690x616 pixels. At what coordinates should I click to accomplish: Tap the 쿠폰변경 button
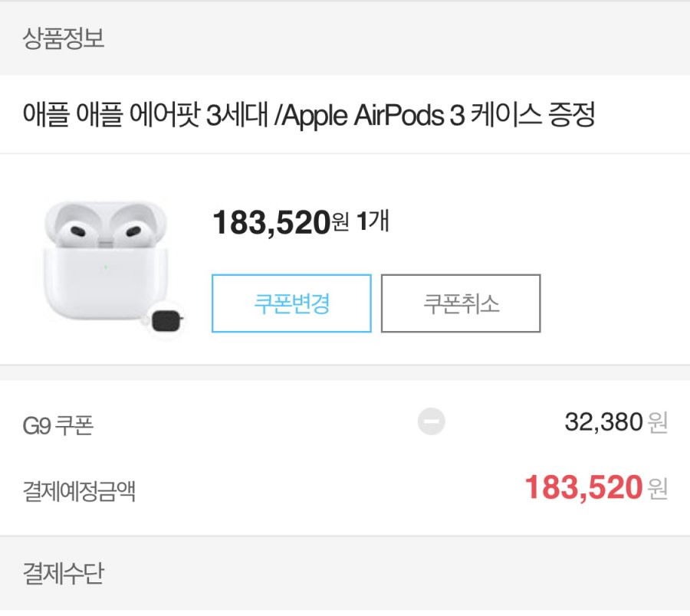pos(291,303)
